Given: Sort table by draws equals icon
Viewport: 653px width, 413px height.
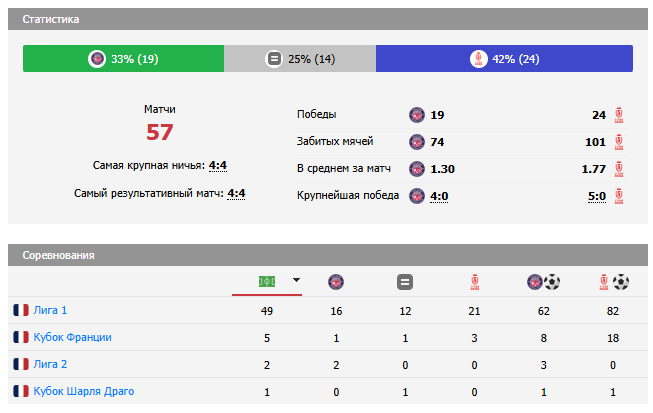Looking at the screenshot, I should click(405, 282).
